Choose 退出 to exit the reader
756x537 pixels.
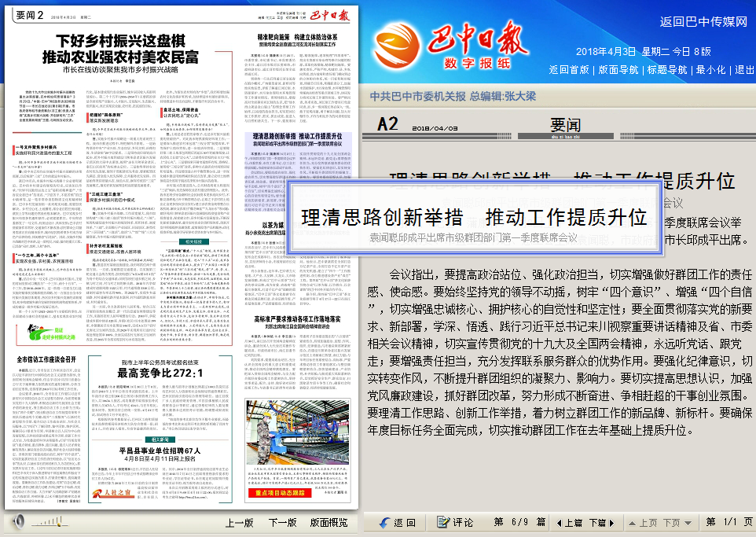point(744,70)
